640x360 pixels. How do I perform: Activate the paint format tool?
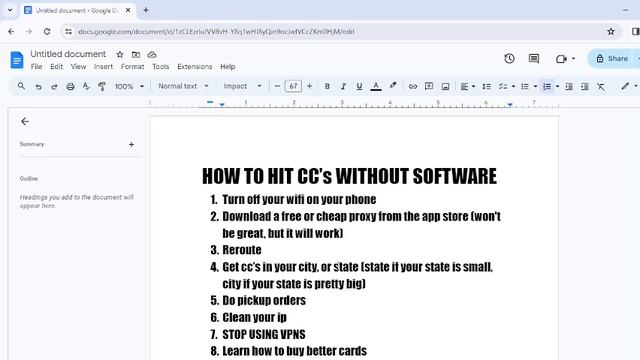click(102, 86)
